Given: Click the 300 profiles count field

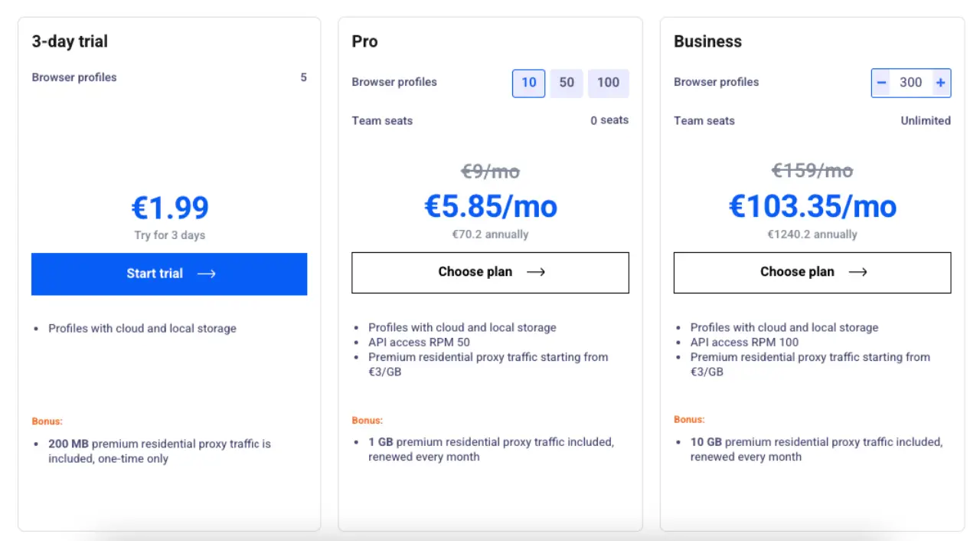Looking at the screenshot, I should 910,83.
